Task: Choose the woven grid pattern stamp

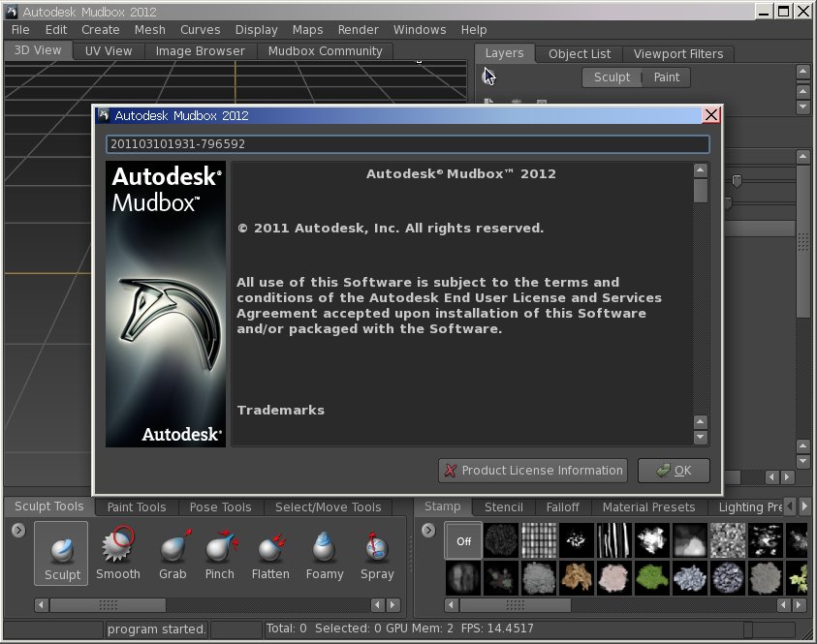Action: tap(539, 541)
